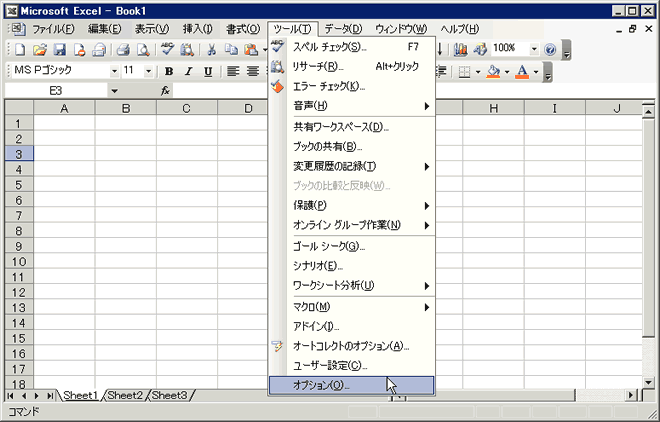Click the vertical scrollbar down arrow
This screenshot has width=660, height=422.
[x=648, y=382]
